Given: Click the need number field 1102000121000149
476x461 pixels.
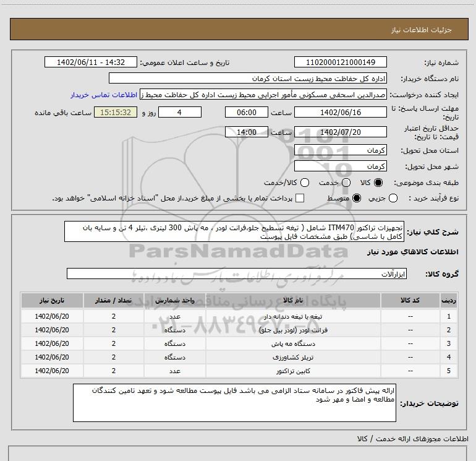Looking at the screenshot, I should [340, 62].
